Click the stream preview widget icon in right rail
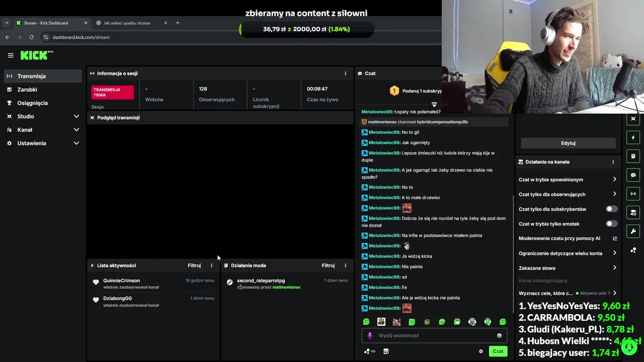The image size is (644, 362). (x=633, y=119)
